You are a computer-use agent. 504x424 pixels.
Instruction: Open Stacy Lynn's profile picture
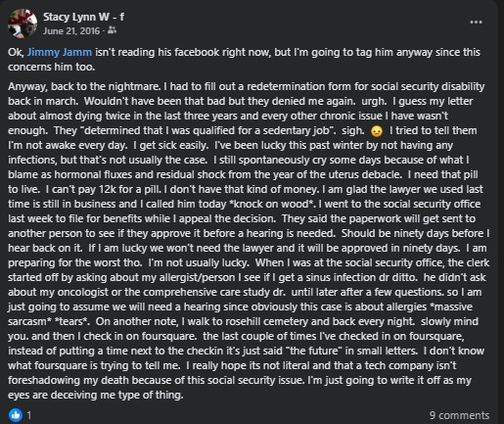23,24
